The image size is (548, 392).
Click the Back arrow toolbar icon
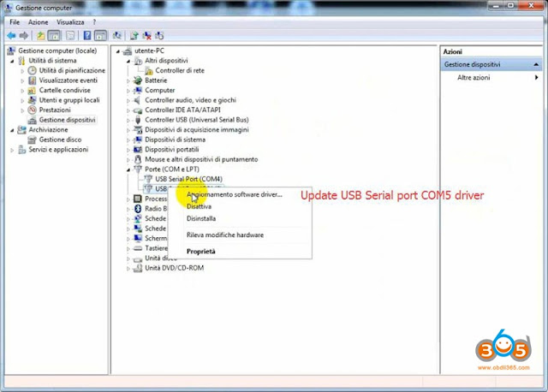[x=11, y=35]
